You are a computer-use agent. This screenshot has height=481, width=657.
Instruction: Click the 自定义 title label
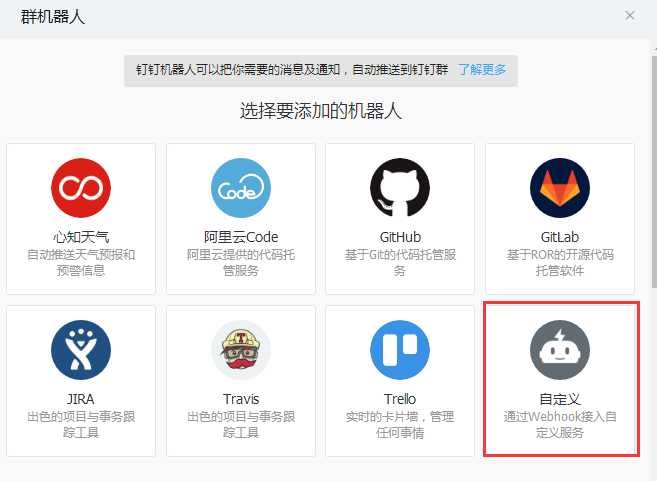coord(560,399)
